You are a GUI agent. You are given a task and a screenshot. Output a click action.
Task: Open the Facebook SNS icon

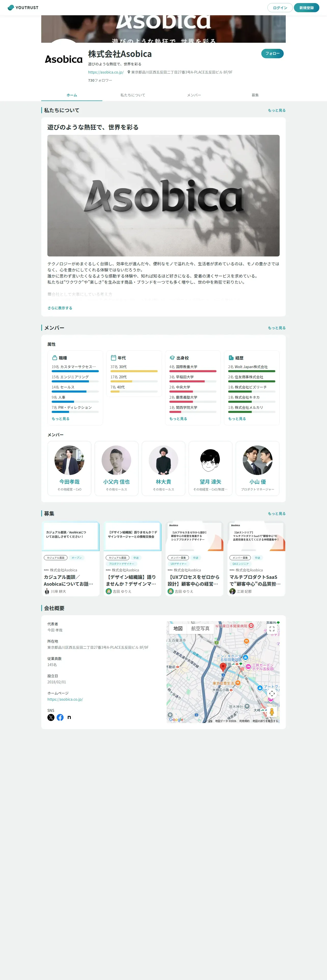coord(60,717)
